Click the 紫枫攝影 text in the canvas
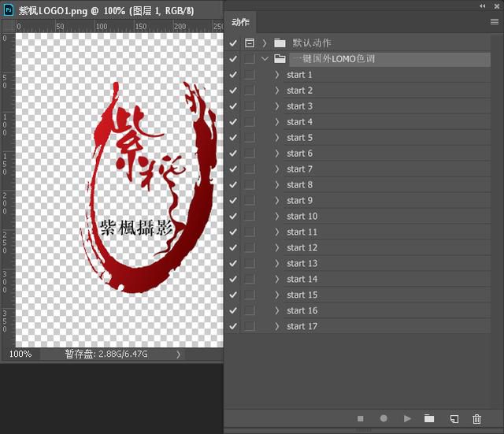504x434 pixels. (136, 228)
